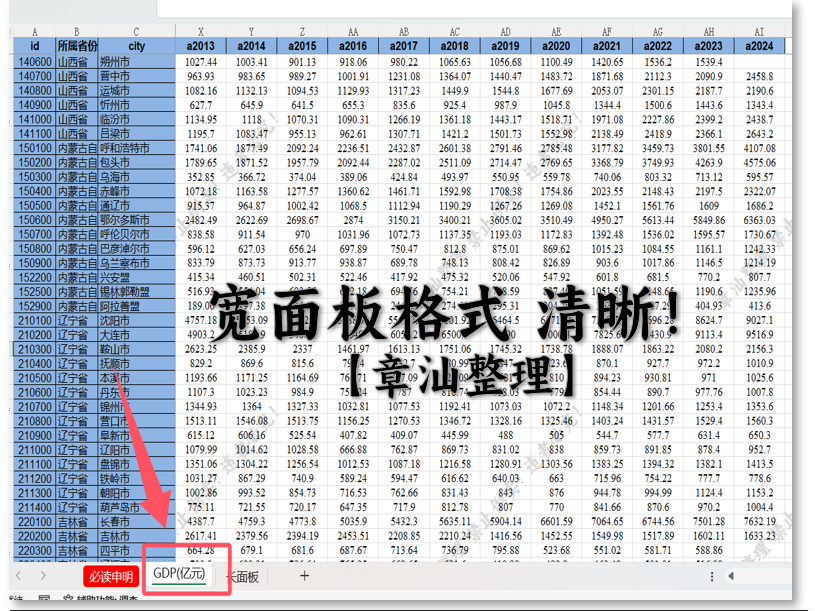Click the value 1027.44 in a2013
The height and width of the screenshot is (611, 815).
tap(201, 62)
